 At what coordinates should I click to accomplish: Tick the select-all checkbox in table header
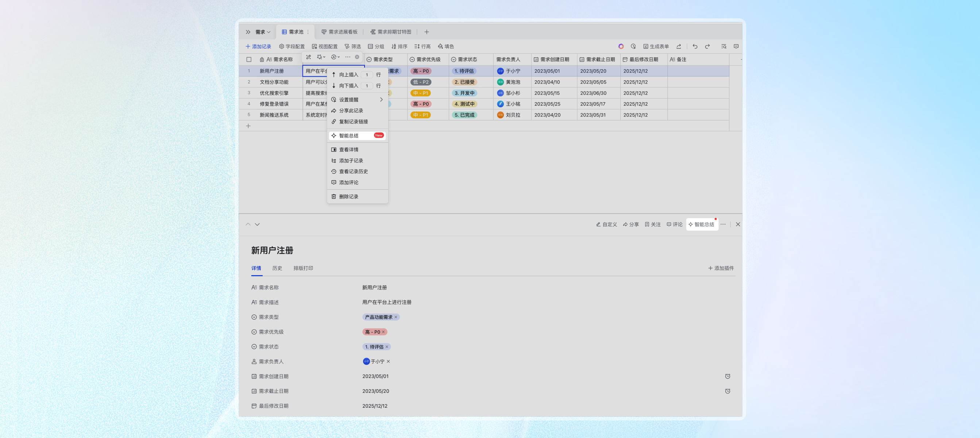249,59
